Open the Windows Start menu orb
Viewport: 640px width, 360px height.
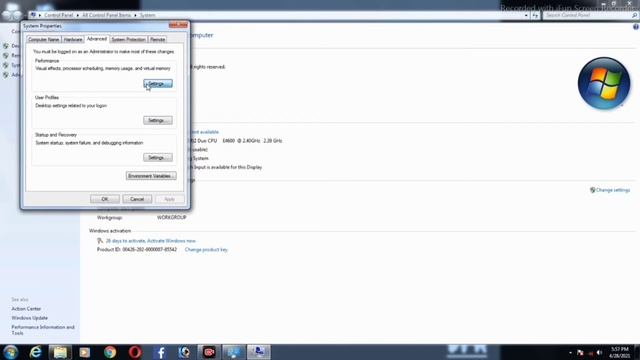pyautogui.click(x=10, y=352)
